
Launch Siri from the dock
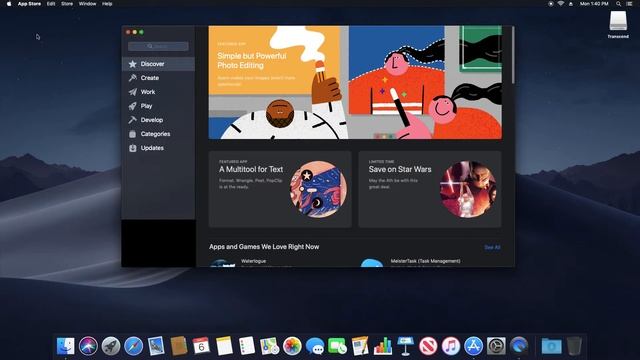88,346
